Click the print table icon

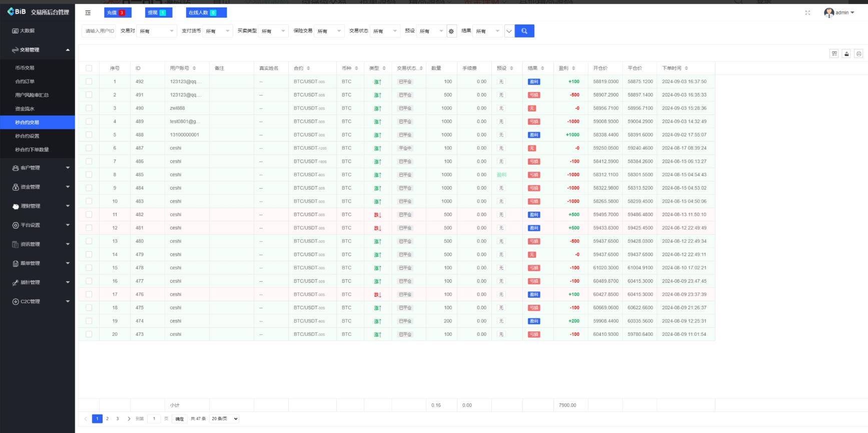click(x=859, y=54)
